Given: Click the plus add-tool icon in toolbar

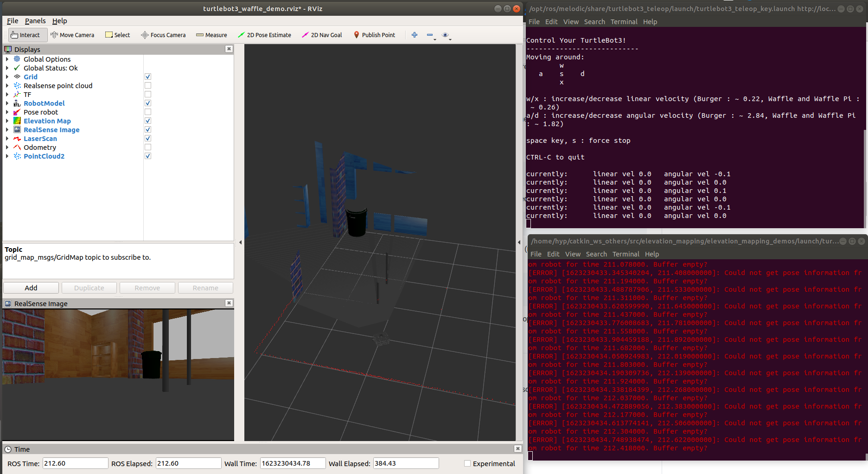Looking at the screenshot, I should (415, 35).
